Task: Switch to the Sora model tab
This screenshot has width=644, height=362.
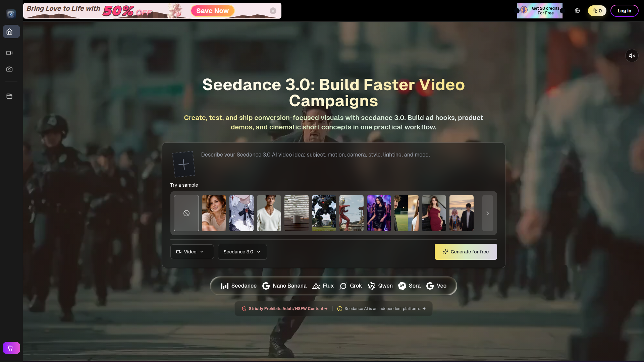Action: coord(410,286)
